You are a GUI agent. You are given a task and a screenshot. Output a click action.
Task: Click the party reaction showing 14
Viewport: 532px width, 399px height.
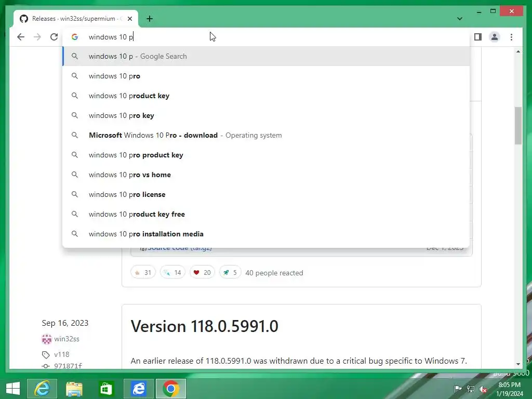click(x=172, y=272)
